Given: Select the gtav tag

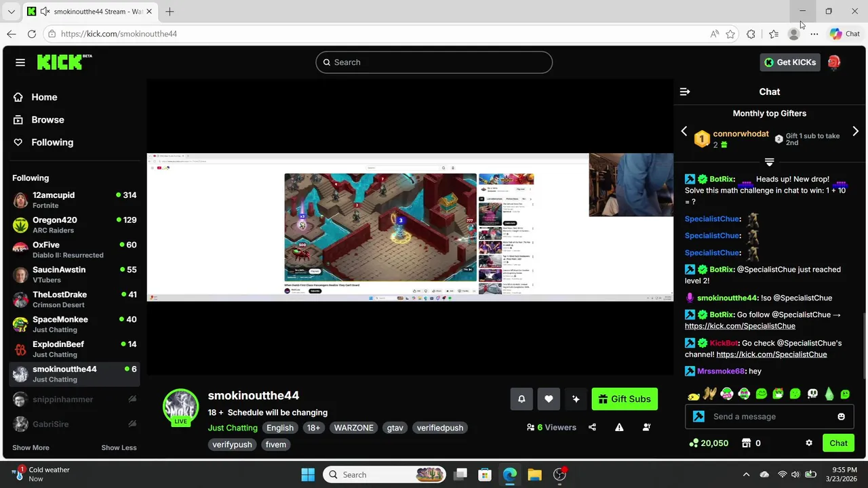Looking at the screenshot, I should 395,428.
